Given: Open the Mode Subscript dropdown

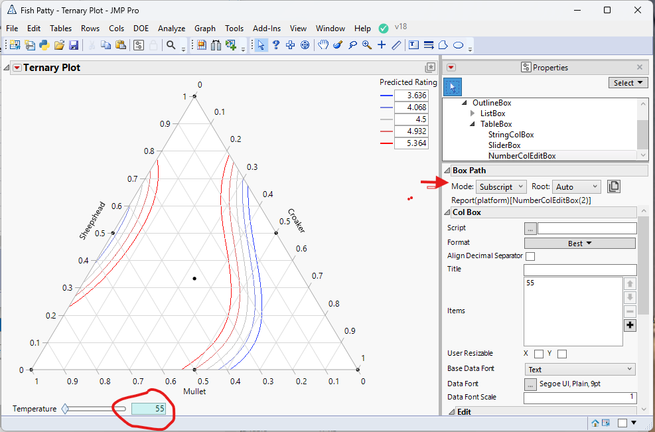Looking at the screenshot, I should (x=500, y=186).
